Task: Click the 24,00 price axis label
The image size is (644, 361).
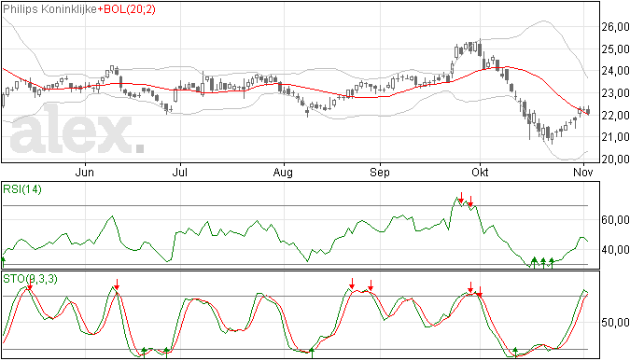Action: (x=616, y=71)
